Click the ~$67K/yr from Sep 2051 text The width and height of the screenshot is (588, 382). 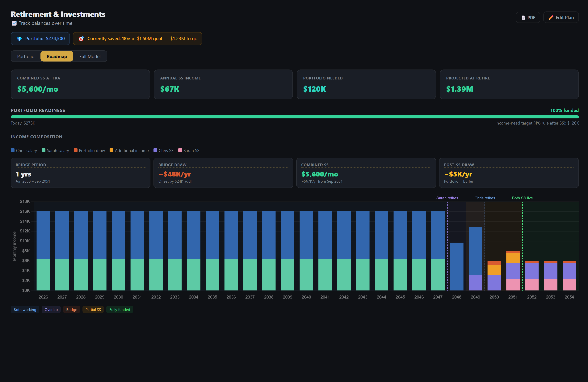coord(322,181)
